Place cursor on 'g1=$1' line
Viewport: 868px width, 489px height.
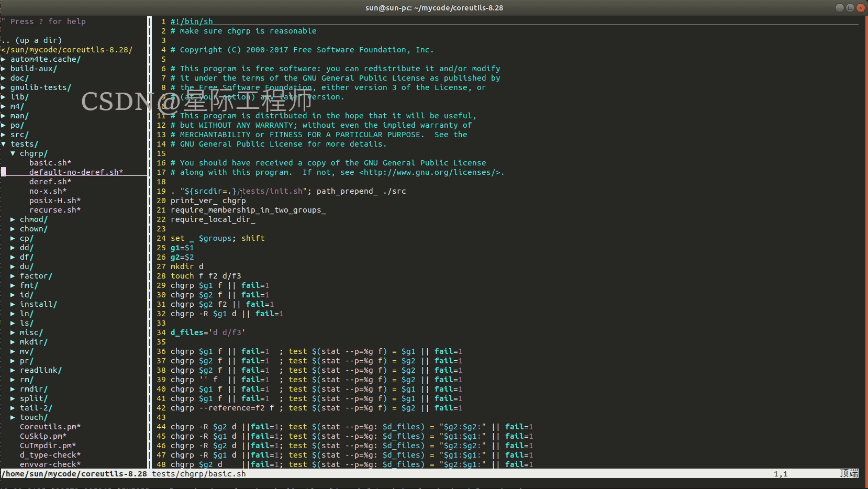pos(182,248)
